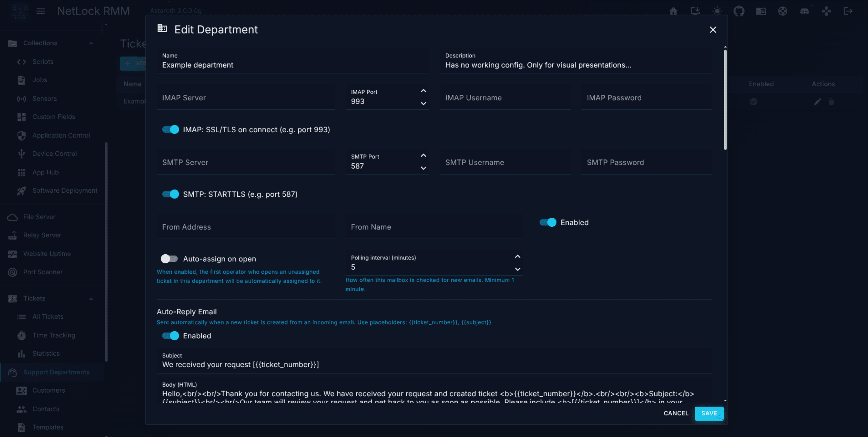Focus the From Name field
868x437 pixels.
click(434, 227)
